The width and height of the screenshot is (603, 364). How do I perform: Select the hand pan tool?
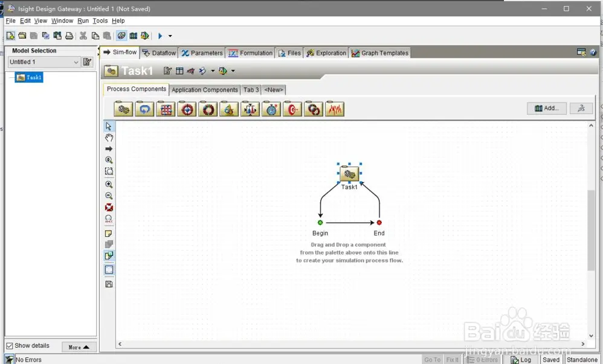point(109,138)
